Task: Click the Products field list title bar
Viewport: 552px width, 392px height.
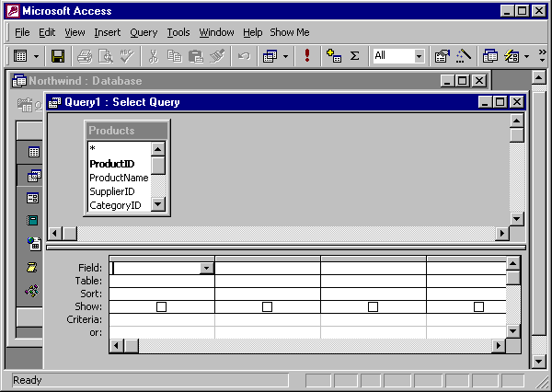Action: click(127, 131)
